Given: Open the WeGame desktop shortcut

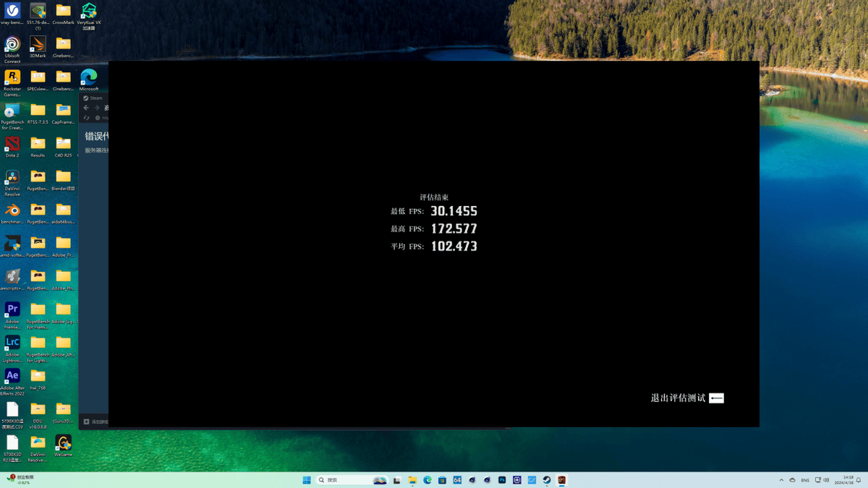Looking at the screenshot, I should (x=63, y=442).
